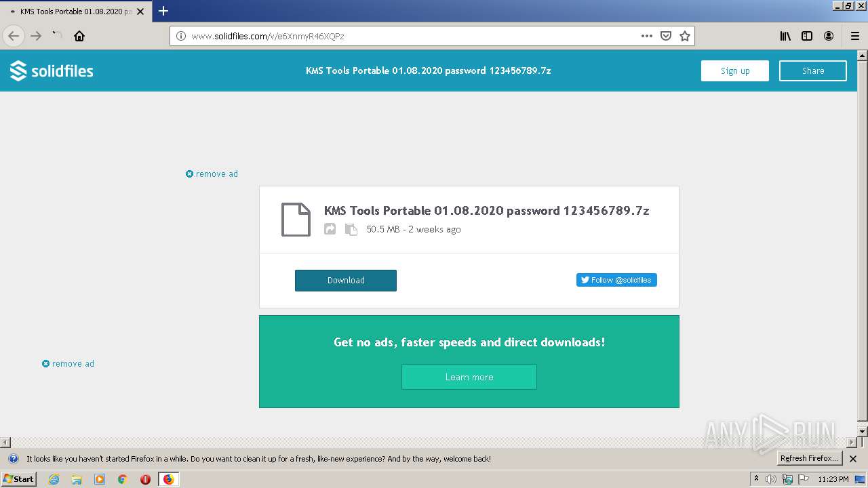This screenshot has height=488, width=868.
Task: Click the 11:23 PM clock
Action: click(x=833, y=479)
